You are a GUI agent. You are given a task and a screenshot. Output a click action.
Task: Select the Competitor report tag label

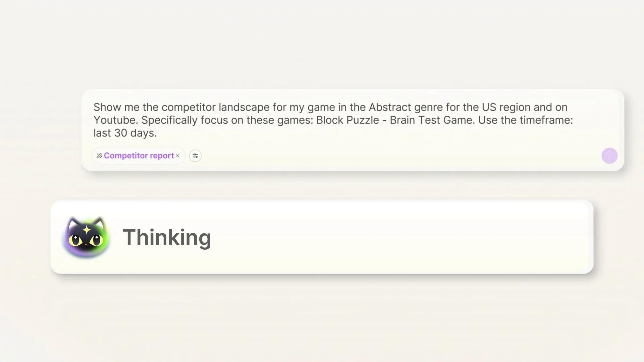[139, 156]
